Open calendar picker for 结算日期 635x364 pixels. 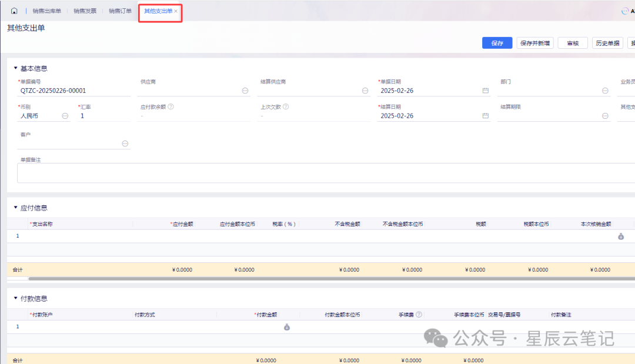(x=485, y=116)
